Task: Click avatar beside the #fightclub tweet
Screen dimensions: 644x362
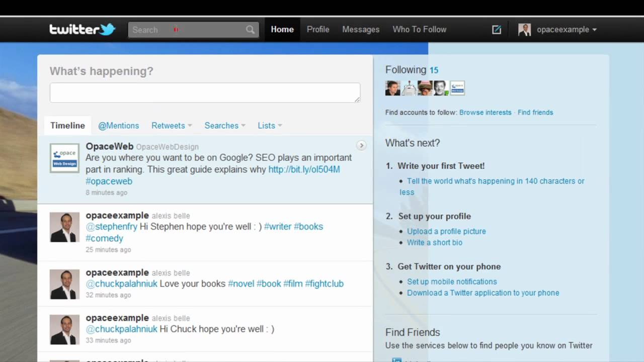Action: click(64, 284)
